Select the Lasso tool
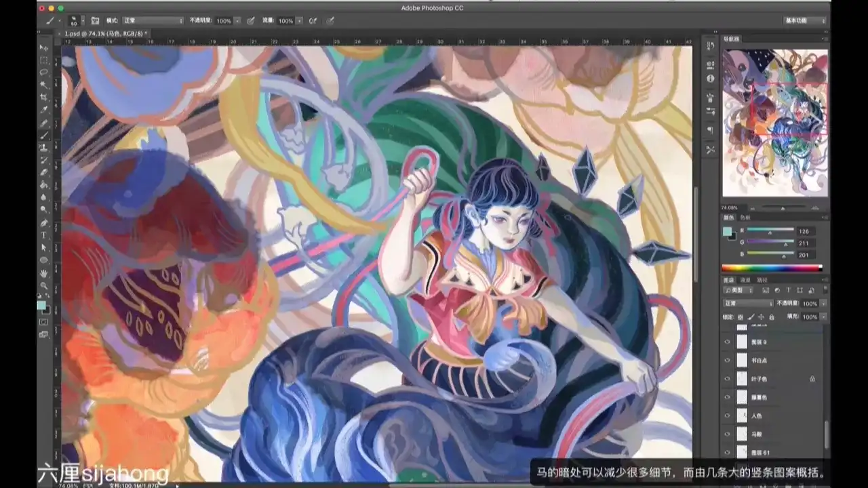This screenshot has height=488, width=868. pyautogui.click(x=43, y=71)
